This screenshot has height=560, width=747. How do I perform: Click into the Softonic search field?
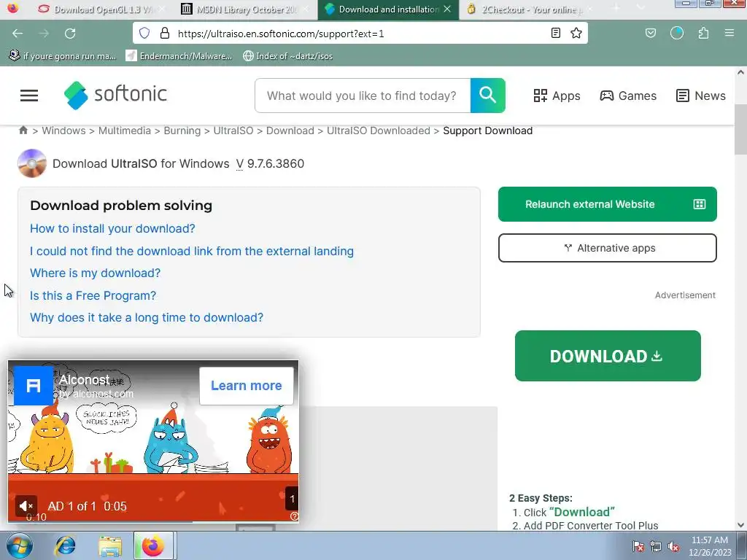click(x=362, y=96)
